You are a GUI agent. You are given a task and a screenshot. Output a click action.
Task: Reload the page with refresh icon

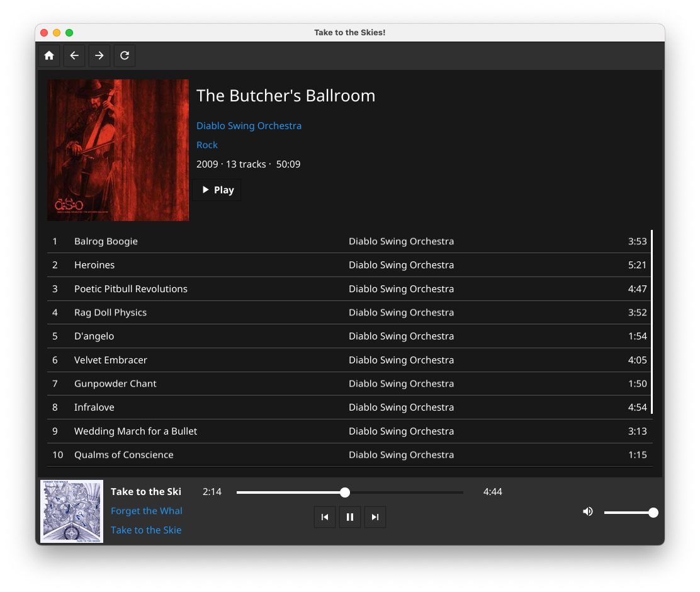click(x=125, y=55)
